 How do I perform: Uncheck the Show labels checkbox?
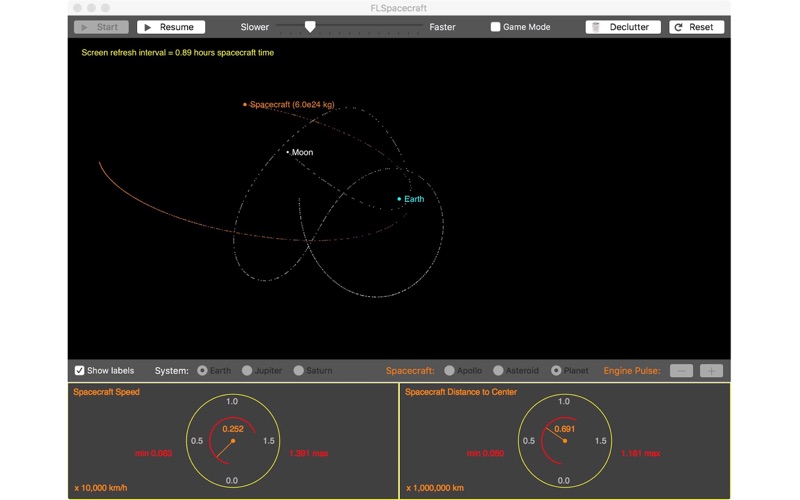[x=80, y=371]
